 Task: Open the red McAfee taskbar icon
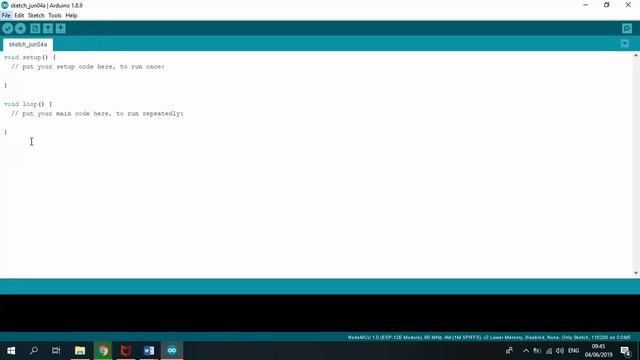(x=126, y=351)
